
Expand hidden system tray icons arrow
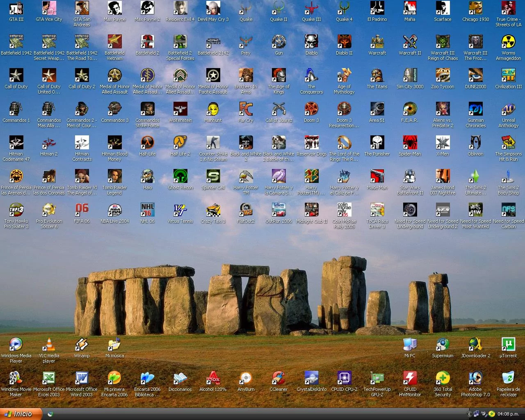(x=469, y=414)
